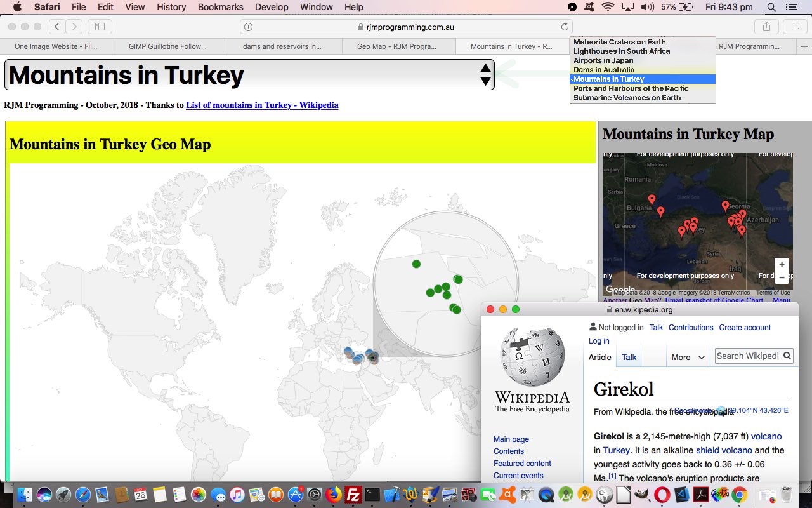Click the Apple menu logo

click(x=17, y=7)
